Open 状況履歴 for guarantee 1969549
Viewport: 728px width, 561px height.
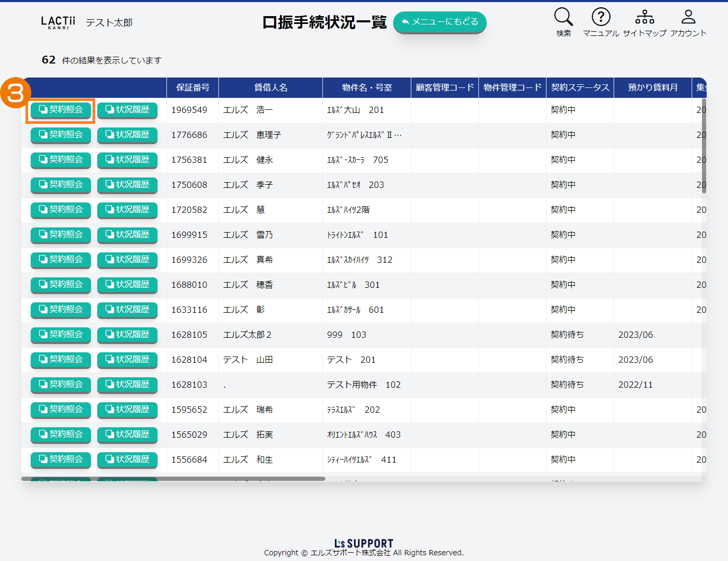pyautogui.click(x=127, y=110)
